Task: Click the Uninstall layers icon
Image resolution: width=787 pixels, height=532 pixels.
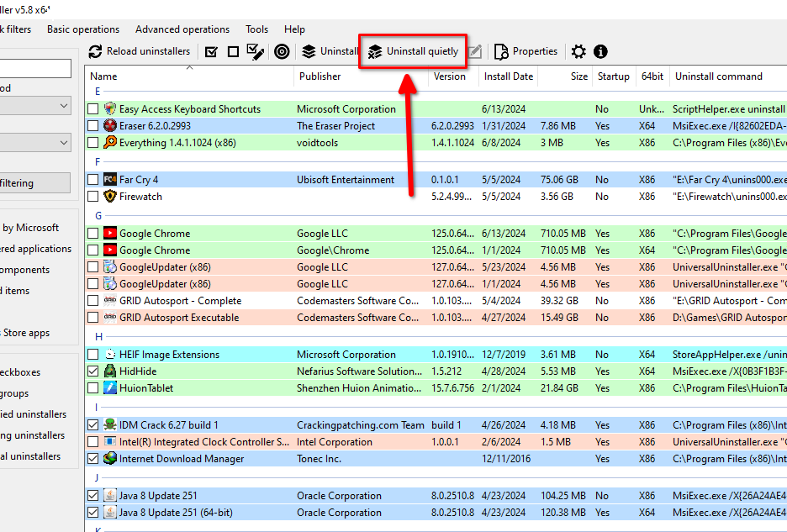Action: pyautogui.click(x=309, y=51)
